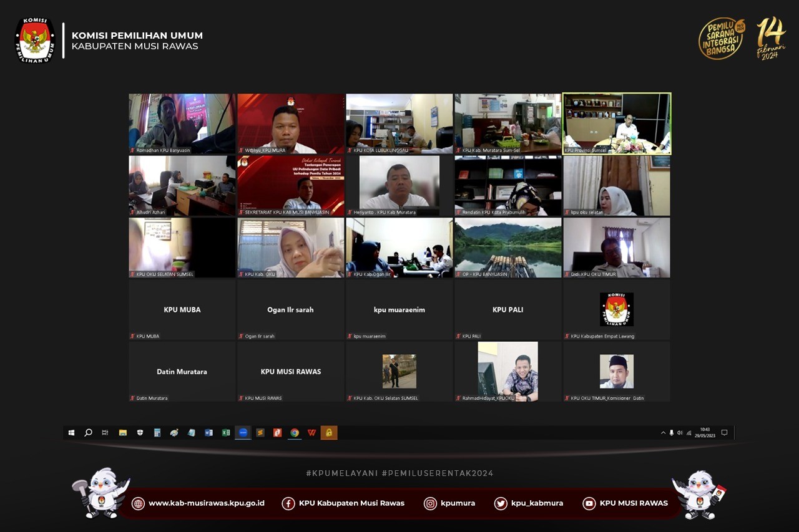Click the www.kab-musirawas.kpu.go.id website link
This screenshot has width=799, height=532.
206,503
